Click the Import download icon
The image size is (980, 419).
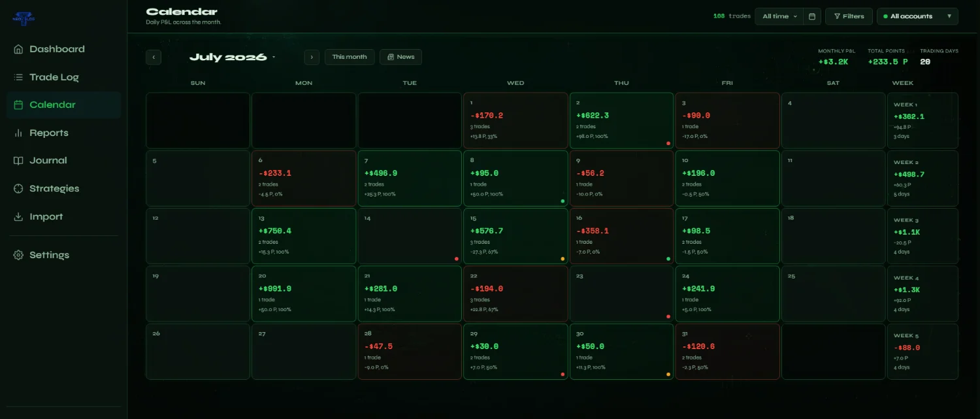pos(18,216)
